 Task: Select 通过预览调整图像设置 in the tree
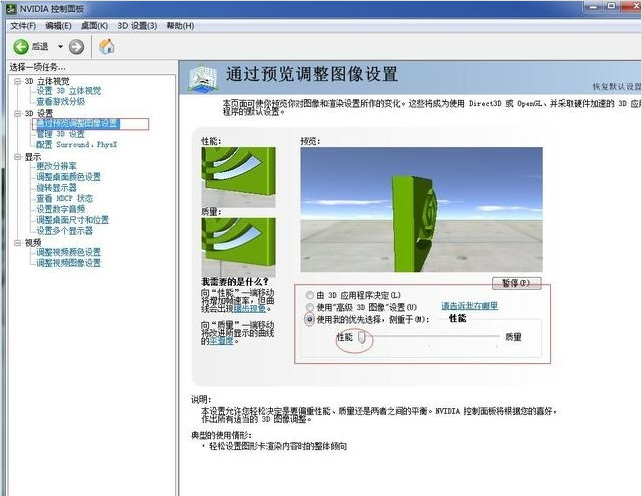[x=78, y=124]
